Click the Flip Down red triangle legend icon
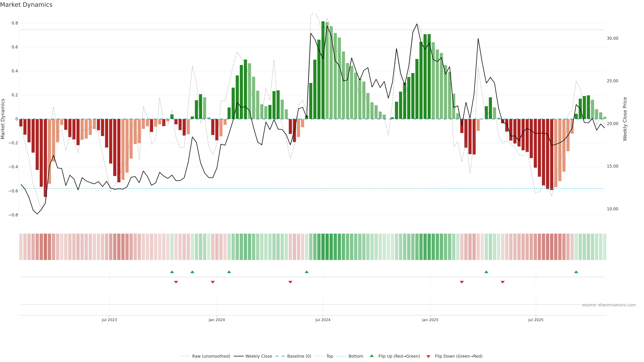This screenshot has height=362, width=644. [428, 356]
